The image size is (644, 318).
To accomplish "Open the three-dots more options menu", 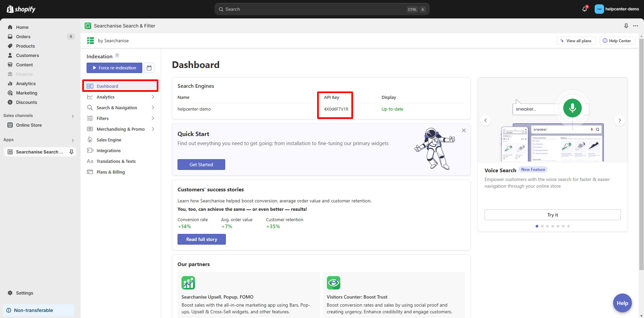I will coord(636,26).
